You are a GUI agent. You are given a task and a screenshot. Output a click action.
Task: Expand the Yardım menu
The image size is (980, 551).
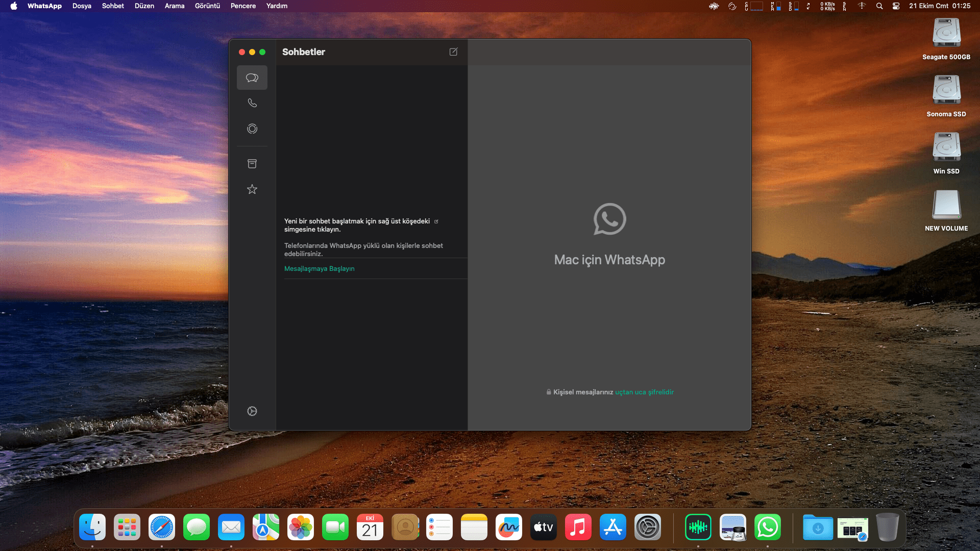coord(277,6)
